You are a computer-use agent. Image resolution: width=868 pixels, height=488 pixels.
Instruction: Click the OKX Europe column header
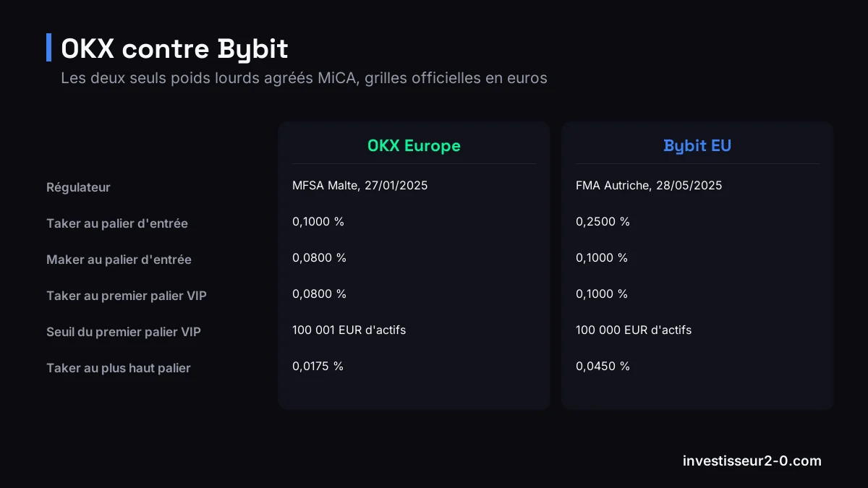click(414, 145)
